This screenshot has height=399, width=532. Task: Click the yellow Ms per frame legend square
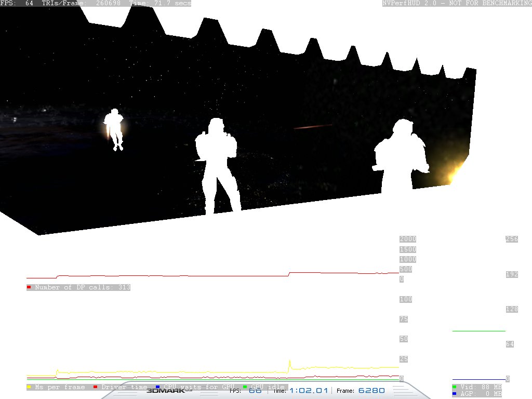29,387
